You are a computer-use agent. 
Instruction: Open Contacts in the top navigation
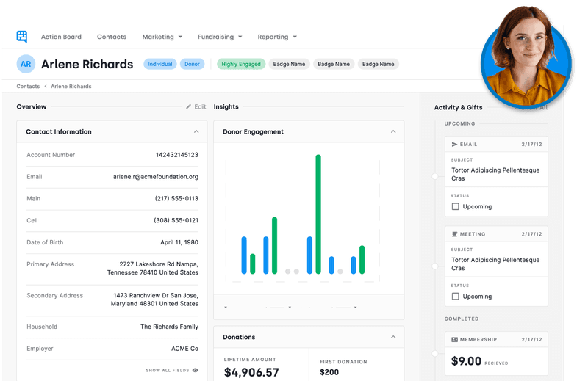coord(112,37)
